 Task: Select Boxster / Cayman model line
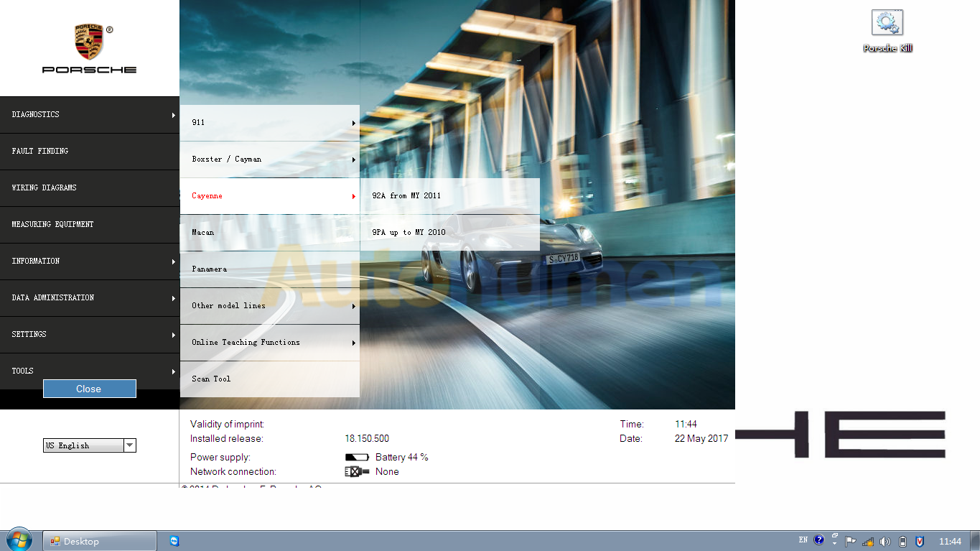(270, 159)
